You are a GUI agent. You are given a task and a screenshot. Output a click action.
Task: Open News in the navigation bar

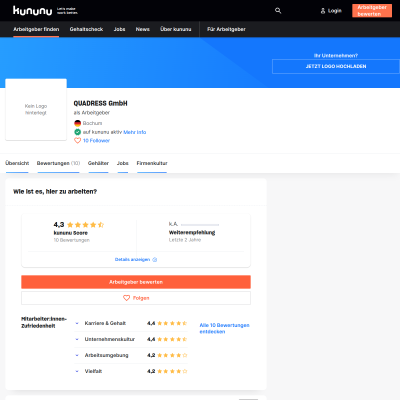coord(142,29)
